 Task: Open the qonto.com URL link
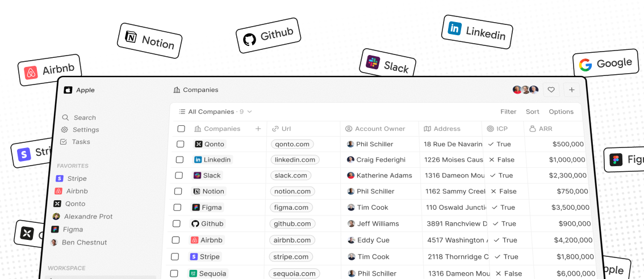292,144
